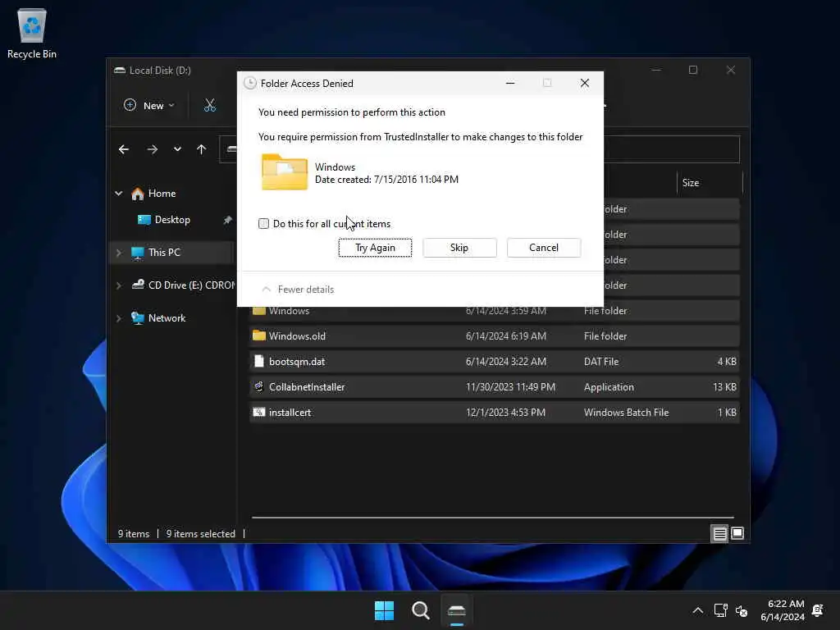
Task: Show hidden system tray icons chevron
Action: [x=697, y=610]
